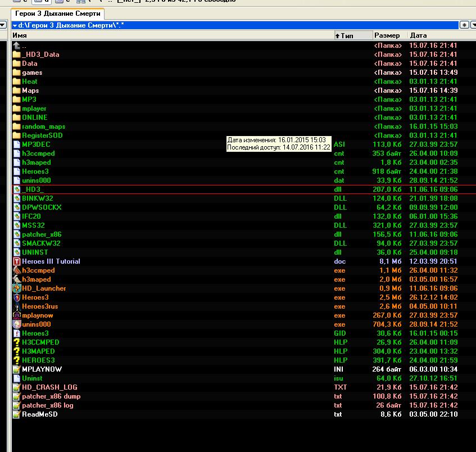This screenshot has height=452, width=476.
Task: Select the patcher_x86 dll file name
Action: [x=42, y=234]
